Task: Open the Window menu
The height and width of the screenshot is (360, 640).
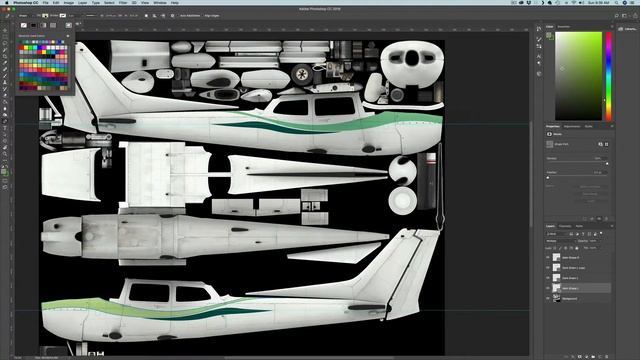Action: pyautogui.click(x=160, y=2)
